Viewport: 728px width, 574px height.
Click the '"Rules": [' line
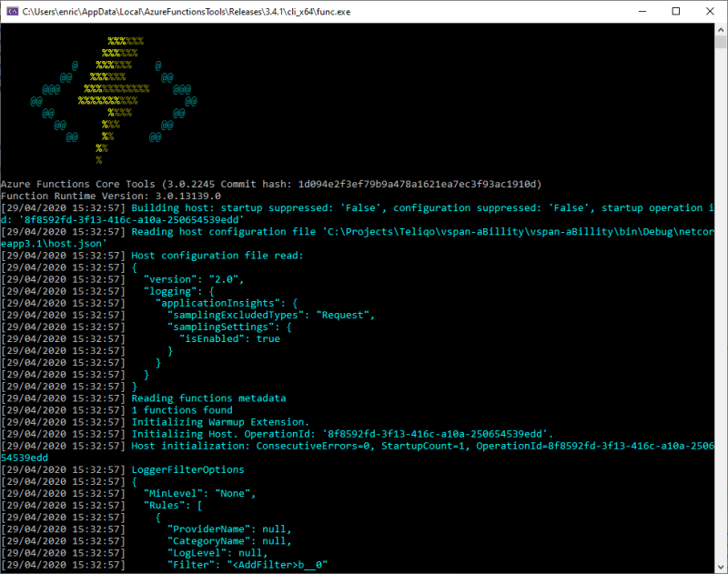click(x=102, y=506)
